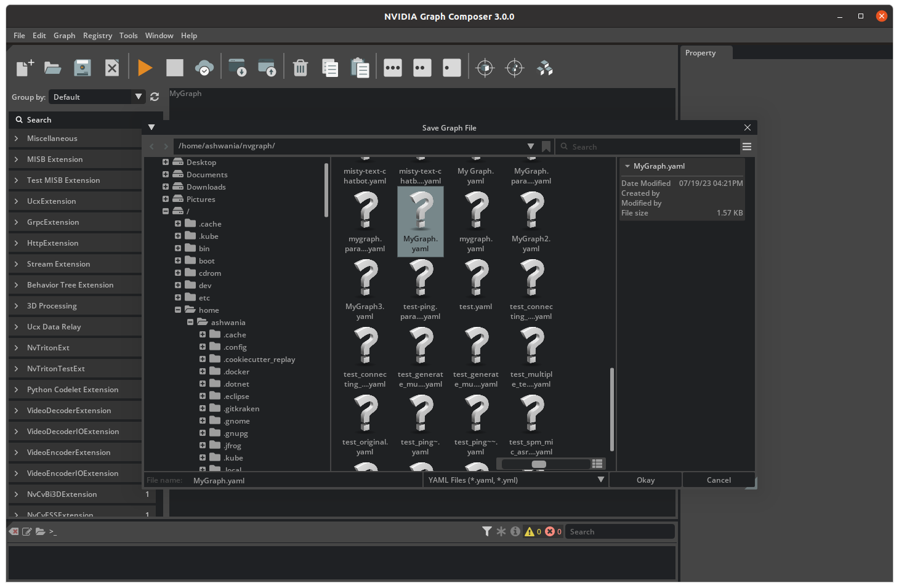Expand the Python Codelet Extension group
Image resolution: width=899 pixels, height=588 pixels.
pyautogui.click(x=16, y=390)
